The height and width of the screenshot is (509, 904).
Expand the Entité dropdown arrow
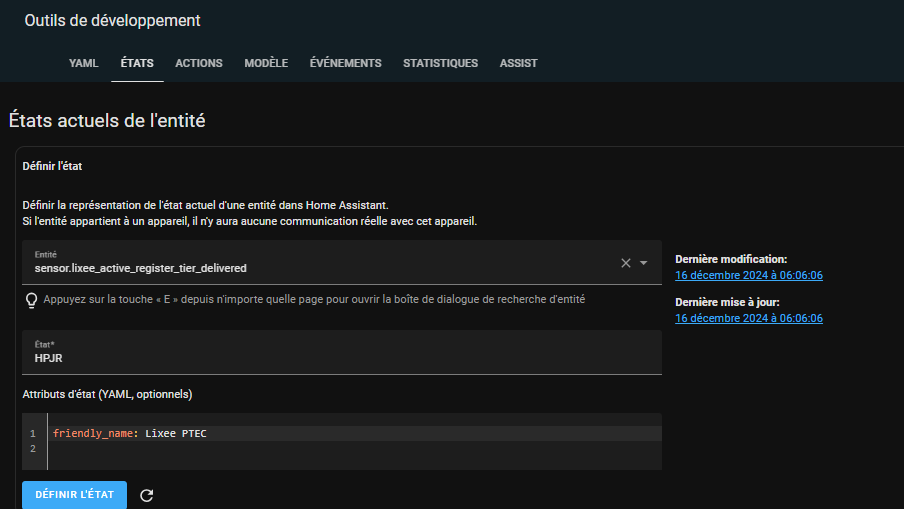pos(644,263)
